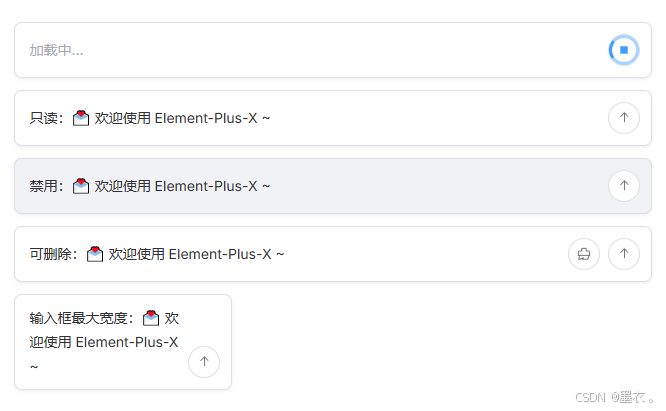Click the 可删除： label text
The image size is (666, 411).
tap(53, 254)
